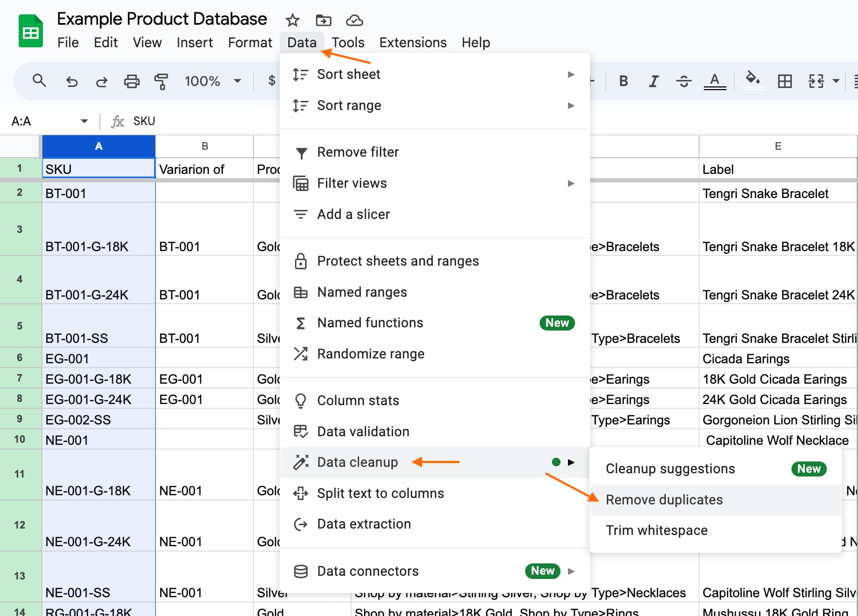The height and width of the screenshot is (616, 858).
Task: Expand the Sort sheet submenu
Action: tap(435, 74)
